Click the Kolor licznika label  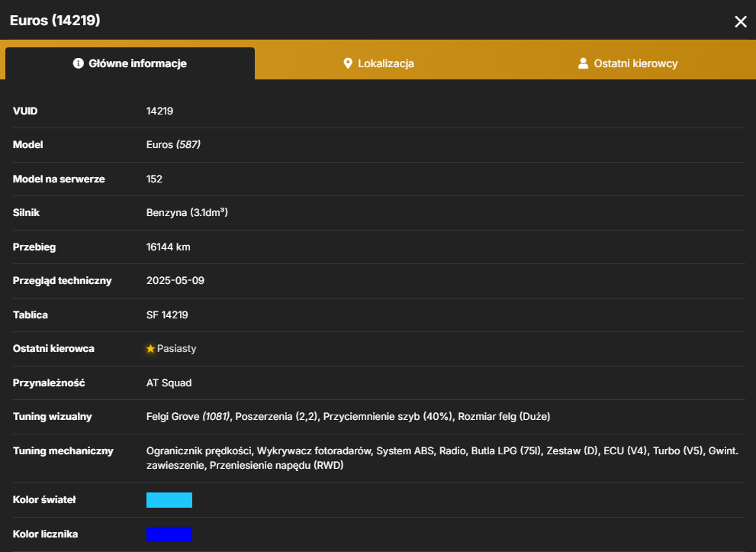pyautogui.click(x=45, y=534)
